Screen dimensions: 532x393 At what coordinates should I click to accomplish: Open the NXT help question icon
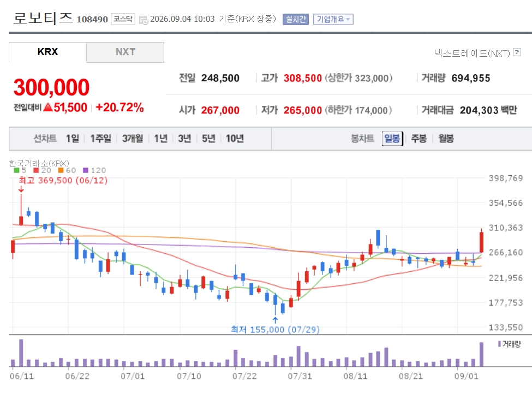(517, 52)
